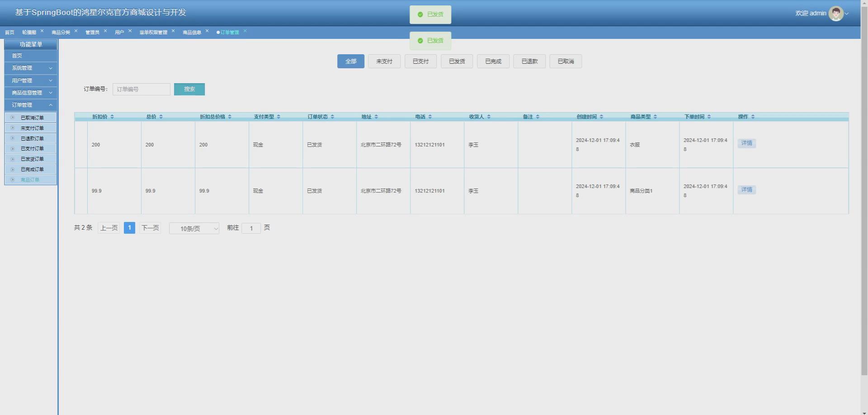This screenshot has height=415, width=868.
Task: Close the 商品信息 tab
Action: point(207,31)
